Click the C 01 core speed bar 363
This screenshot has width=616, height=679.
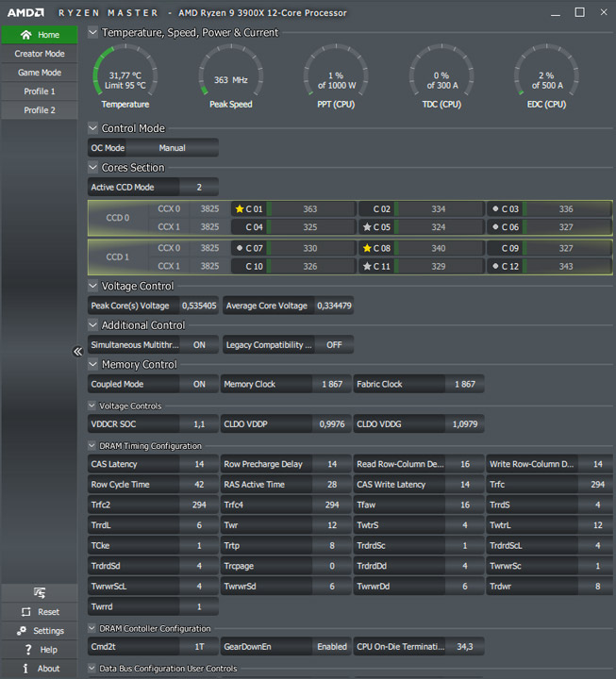[311, 209]
